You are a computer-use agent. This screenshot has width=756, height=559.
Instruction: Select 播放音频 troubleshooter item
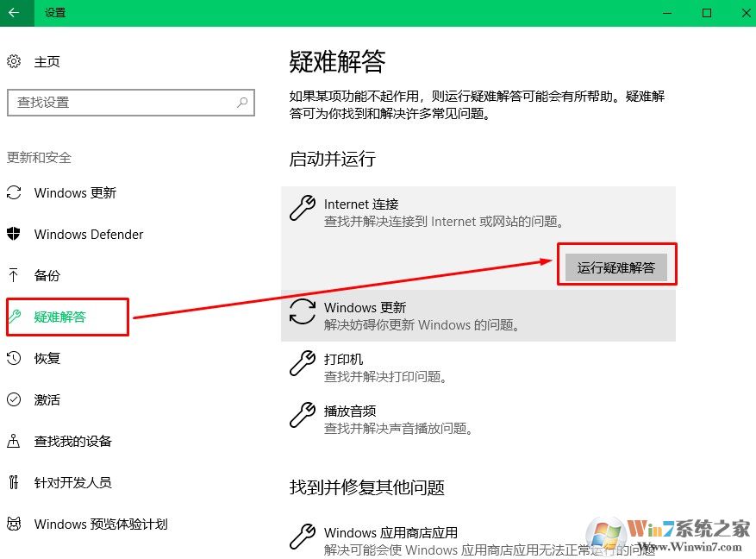click(x=478, y=419)
